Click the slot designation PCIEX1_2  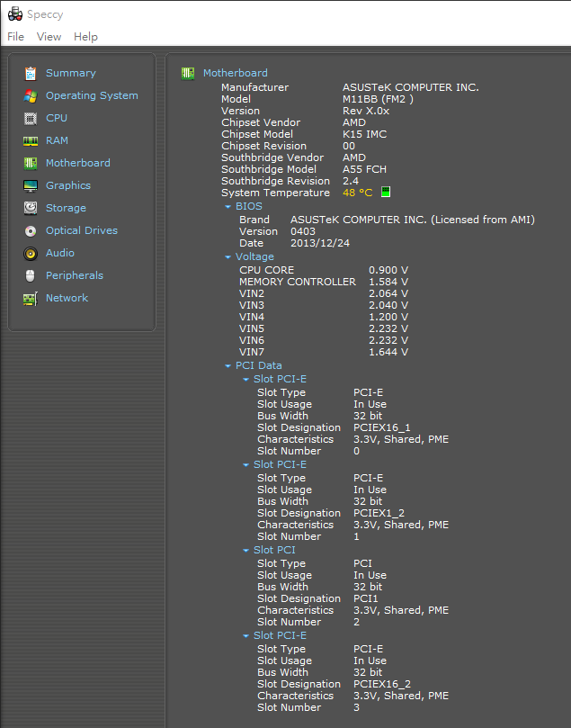coord(379,513)
